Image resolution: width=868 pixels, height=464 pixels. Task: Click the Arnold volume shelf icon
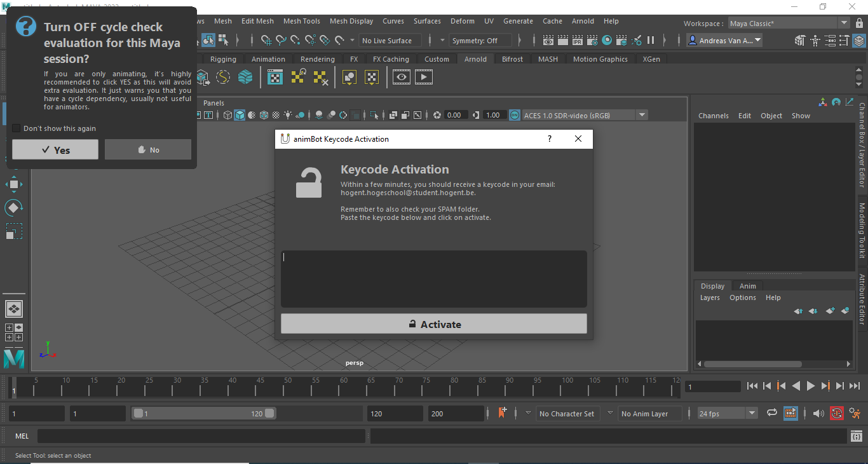[245, 78]
